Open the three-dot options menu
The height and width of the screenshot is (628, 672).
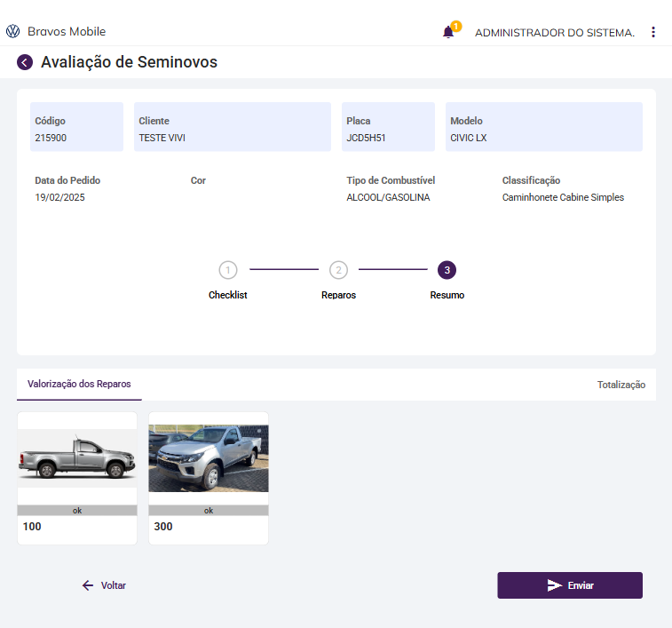tap(653, 32)
